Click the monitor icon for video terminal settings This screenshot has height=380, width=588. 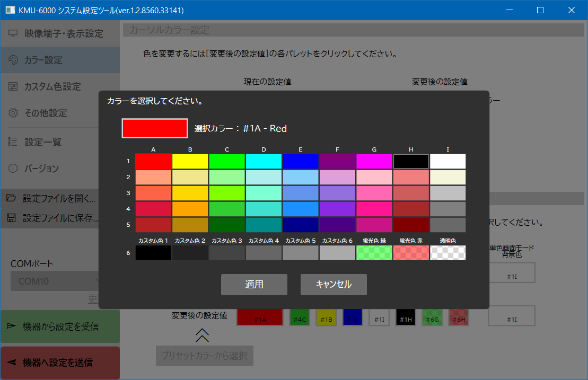(13, 33)
